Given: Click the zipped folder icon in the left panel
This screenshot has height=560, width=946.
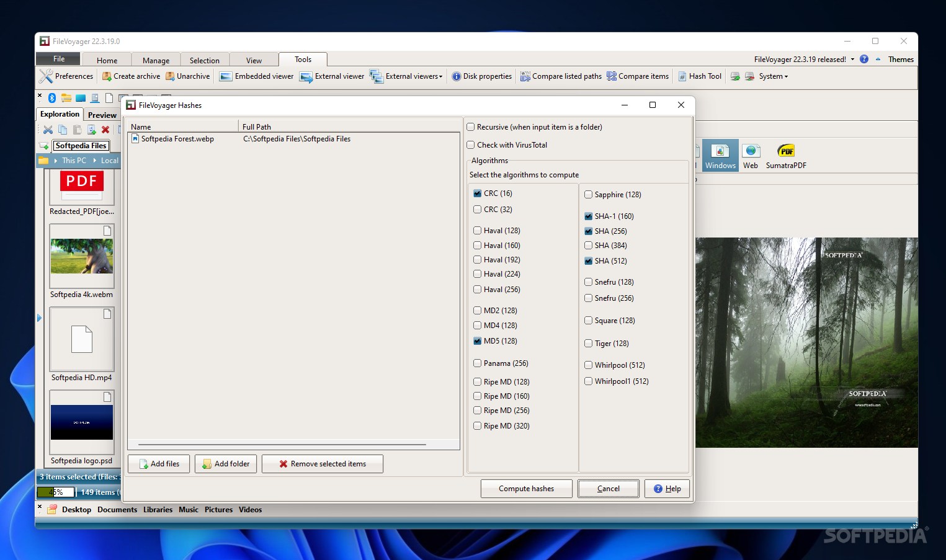Looking at the screenshot, I should (x=66, y=98).
